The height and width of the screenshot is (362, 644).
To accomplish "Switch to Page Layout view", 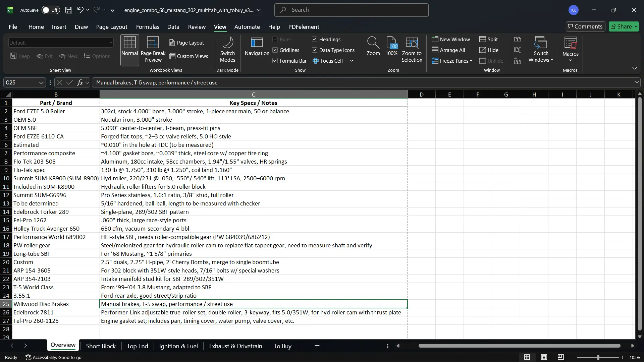I will click(x=186, y=43).
